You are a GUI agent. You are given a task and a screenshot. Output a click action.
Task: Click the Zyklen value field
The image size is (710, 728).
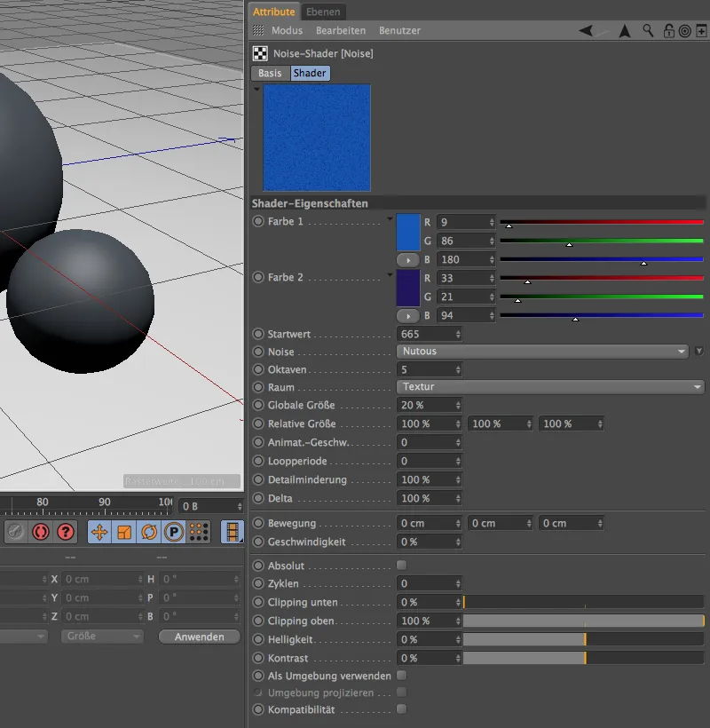tap(429, 583)
